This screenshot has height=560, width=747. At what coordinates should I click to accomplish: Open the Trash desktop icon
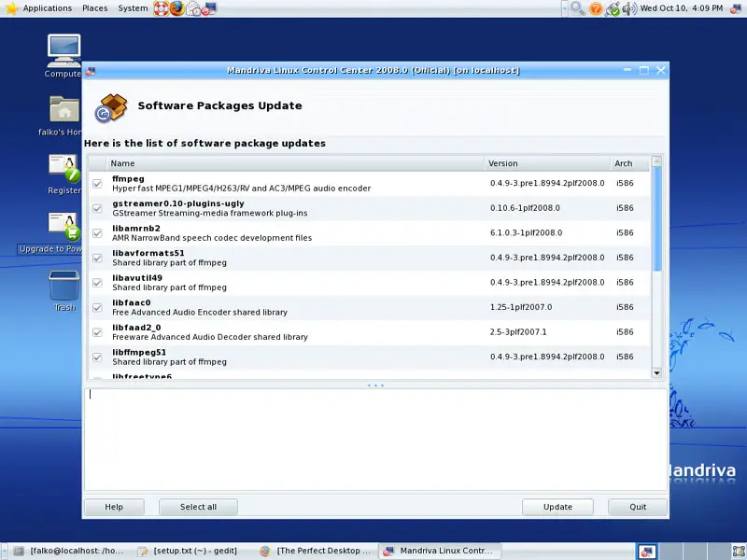pos(63,286)
